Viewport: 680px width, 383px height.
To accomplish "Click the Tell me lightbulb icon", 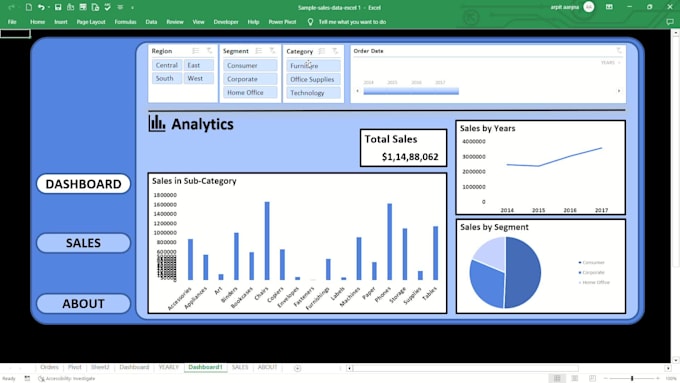I will pyautogui.click(x=310, y=22).
